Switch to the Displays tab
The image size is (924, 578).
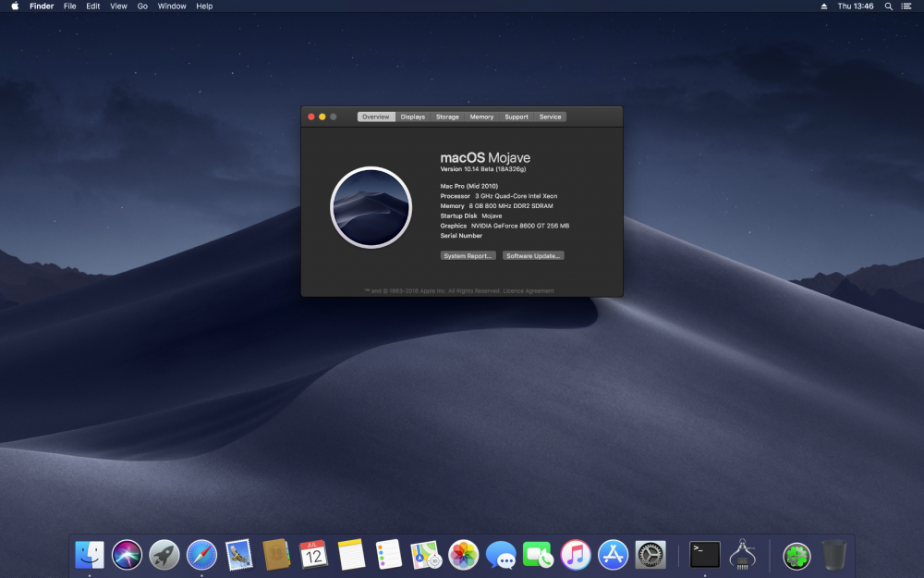pyautogui.click(x=412, y=117)
